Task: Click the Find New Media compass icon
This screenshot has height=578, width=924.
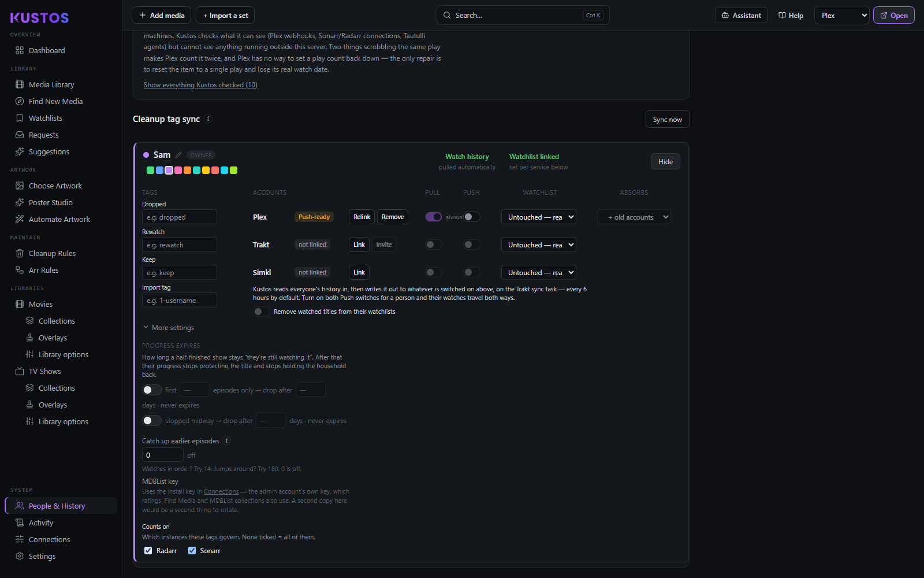Action: click(x=20, y=101)
